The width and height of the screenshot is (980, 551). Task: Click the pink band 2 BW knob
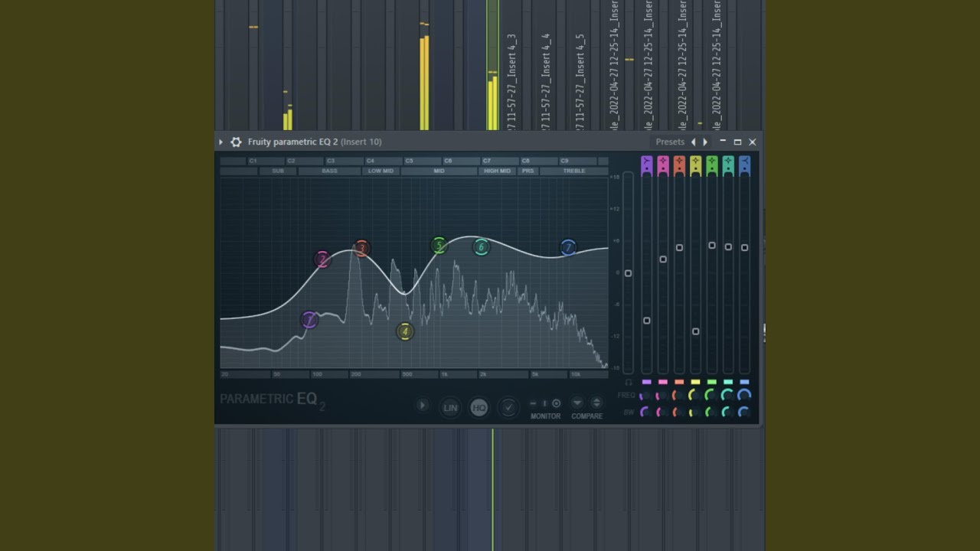pyautogui.click(x=662, y=412)
